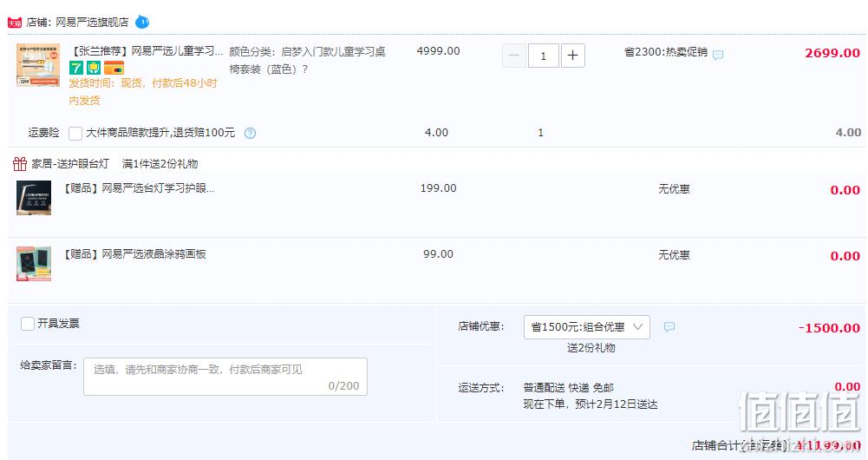Screen dimensions: 868x460
Task: Click the 4999.00 original unit price
Action: [439, 51]
